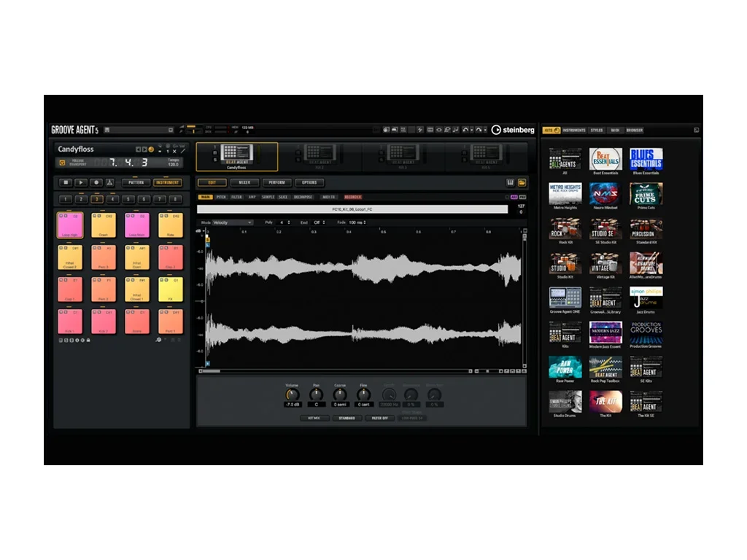
Task: Click the Options button
Action: pos(309,182)
